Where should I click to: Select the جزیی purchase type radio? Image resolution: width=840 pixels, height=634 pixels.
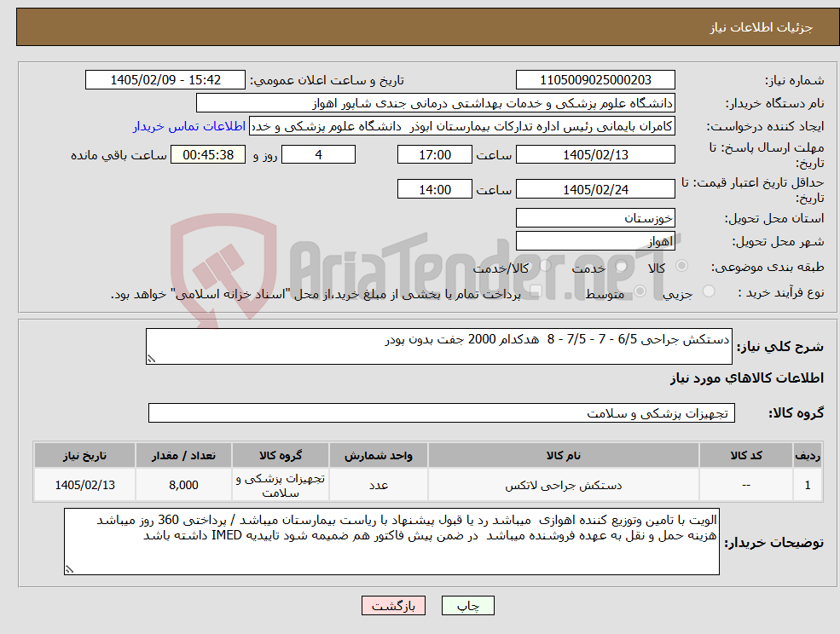pyautogui.click(x=708, y=291)
